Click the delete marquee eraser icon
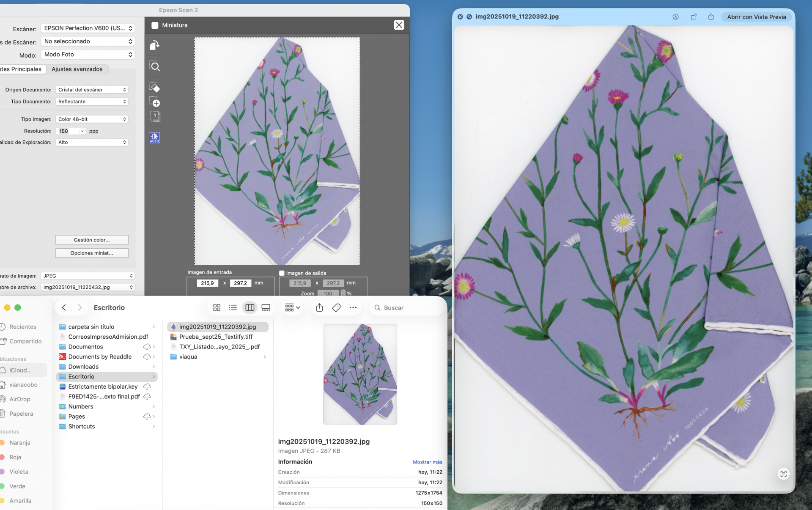Screen dimensions: 812x510 click(154, 87)
